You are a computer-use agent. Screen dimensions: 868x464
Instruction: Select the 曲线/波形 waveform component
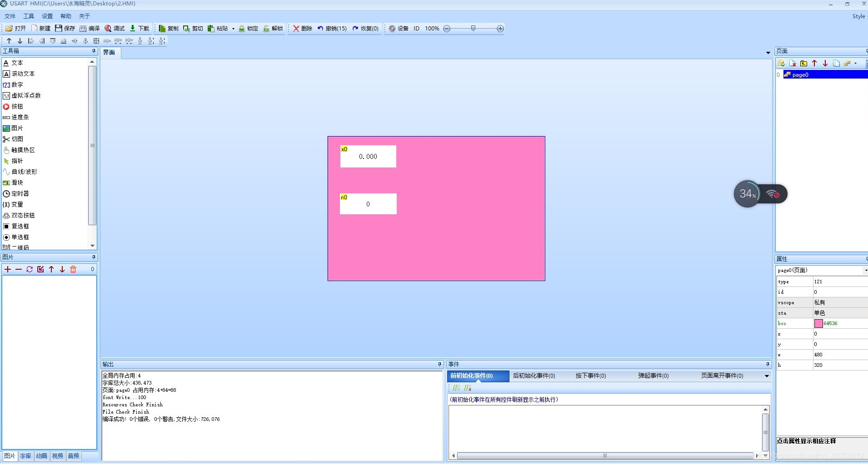[20, 172]
